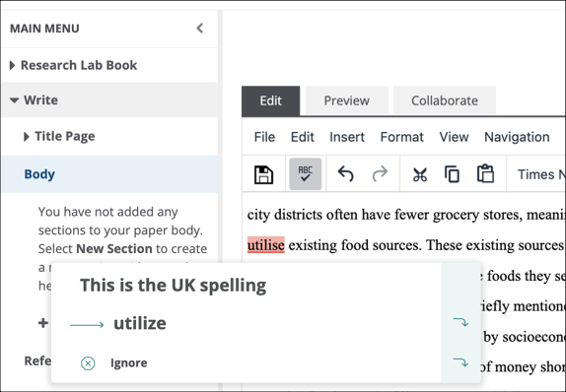Cut selection with the scissors icon
This screenshot has width=566, height=392.
pyautogui.click(x=420, y=174)
